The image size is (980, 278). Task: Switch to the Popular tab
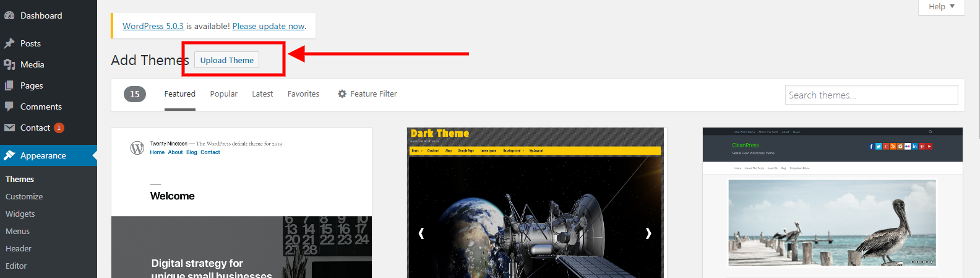click(x=224, y=94)
